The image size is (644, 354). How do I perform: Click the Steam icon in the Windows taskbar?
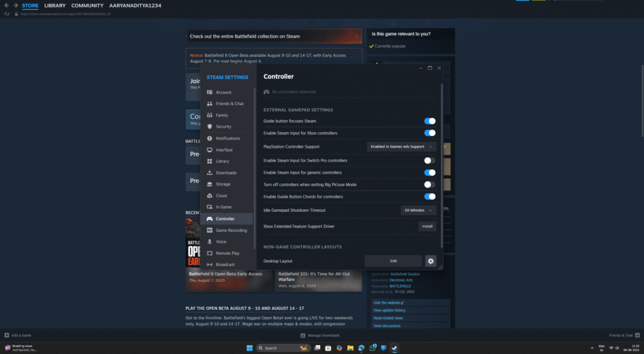click(x=394, y=348)
